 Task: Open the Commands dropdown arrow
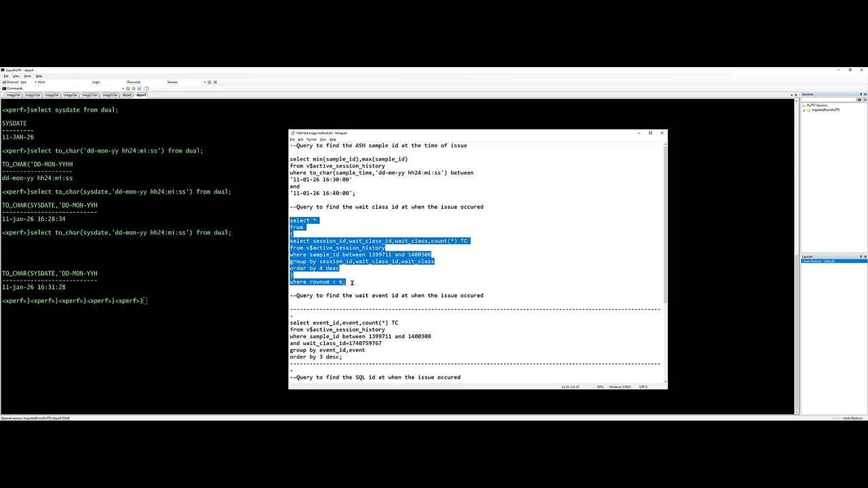click(x=123, y=89)
